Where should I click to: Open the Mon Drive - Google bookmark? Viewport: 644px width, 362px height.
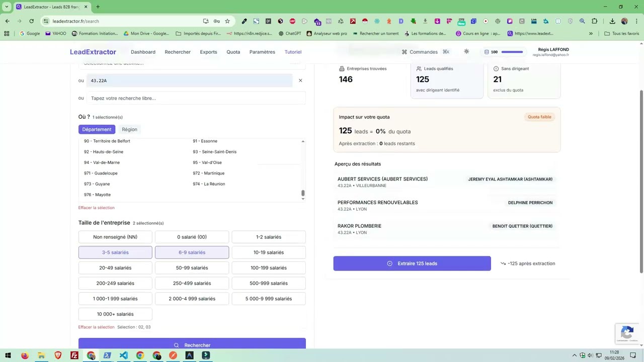[x=146, y=34]
